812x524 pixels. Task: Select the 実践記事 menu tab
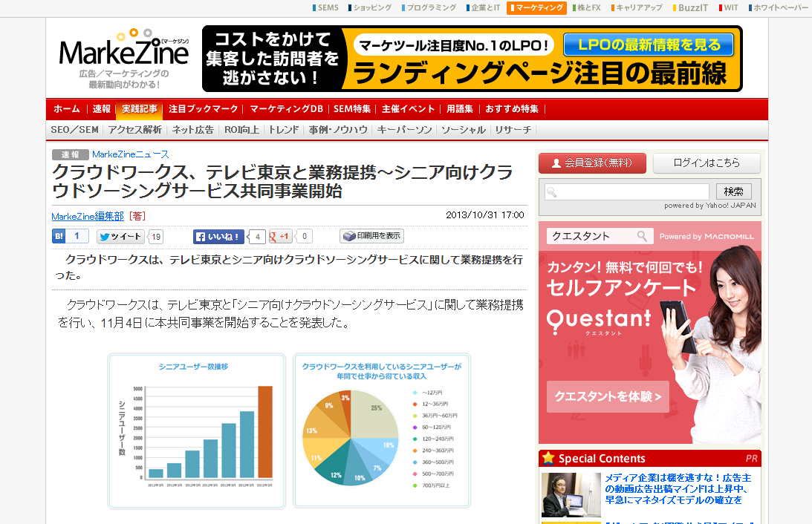tap(139, 109)
